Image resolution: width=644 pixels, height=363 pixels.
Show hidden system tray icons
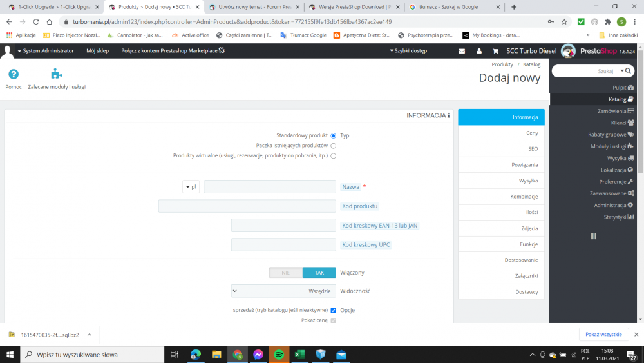pyautogui.click(x=533, y=355)
